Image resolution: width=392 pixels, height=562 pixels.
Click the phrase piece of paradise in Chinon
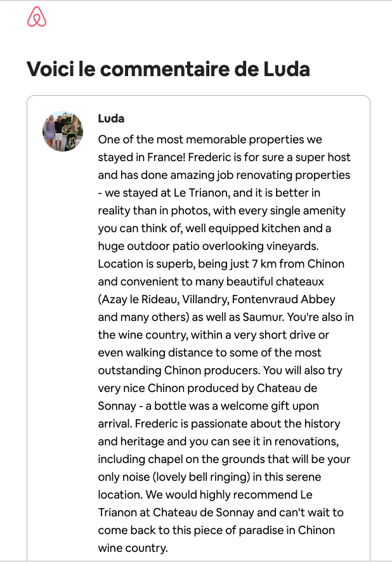[261, 530]
